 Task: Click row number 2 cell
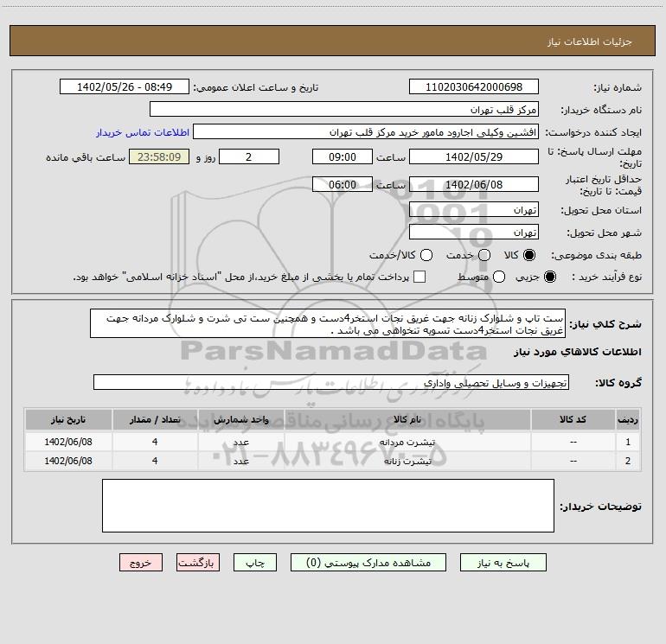(x=628, y=461)
